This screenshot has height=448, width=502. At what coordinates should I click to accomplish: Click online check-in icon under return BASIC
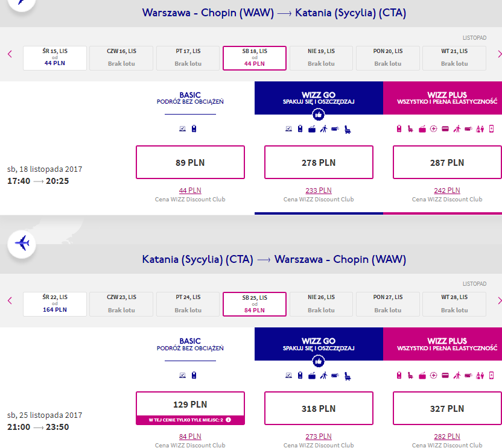tap(182, 376)
